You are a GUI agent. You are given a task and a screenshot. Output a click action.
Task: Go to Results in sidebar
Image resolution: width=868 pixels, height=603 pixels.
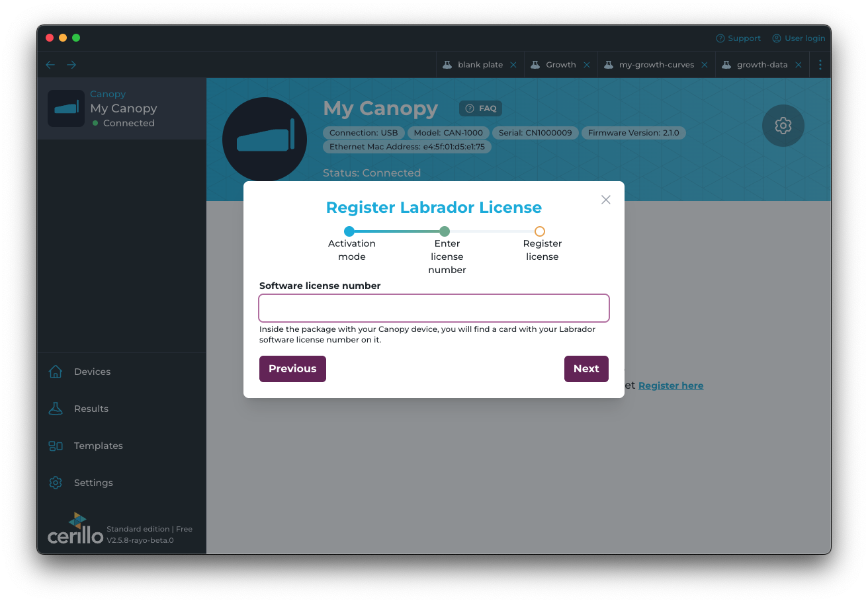coord(91,409)
